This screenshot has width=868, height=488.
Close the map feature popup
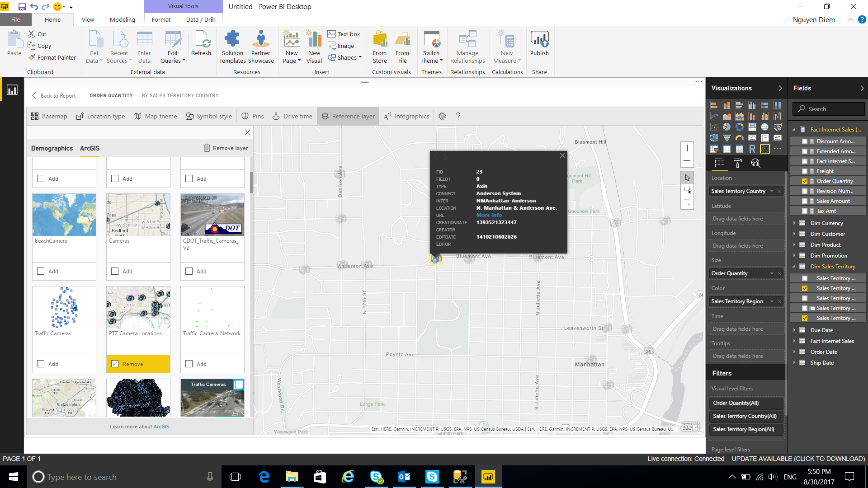tap(562, 155)
